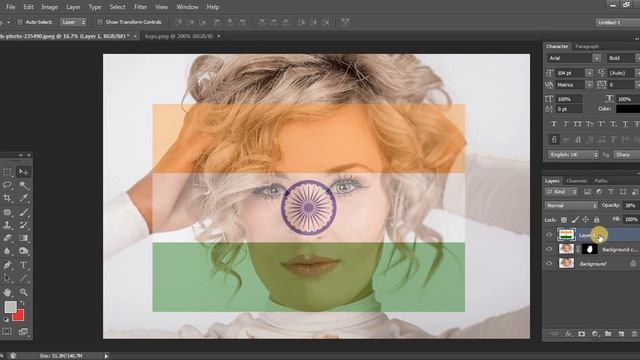Viewport: 640px width, 360px height.
Task: Select the Rectangular Marquee tool
Action: tap(7, 172)
